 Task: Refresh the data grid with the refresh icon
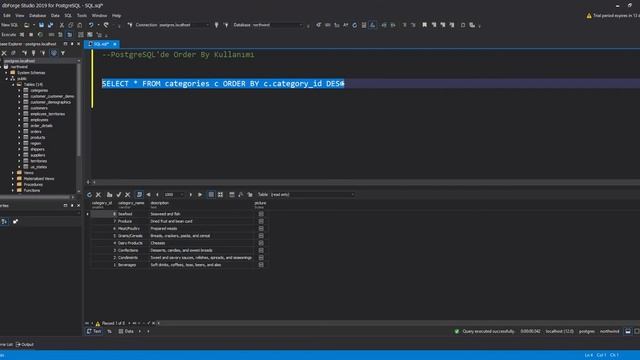tap(89, 195)
